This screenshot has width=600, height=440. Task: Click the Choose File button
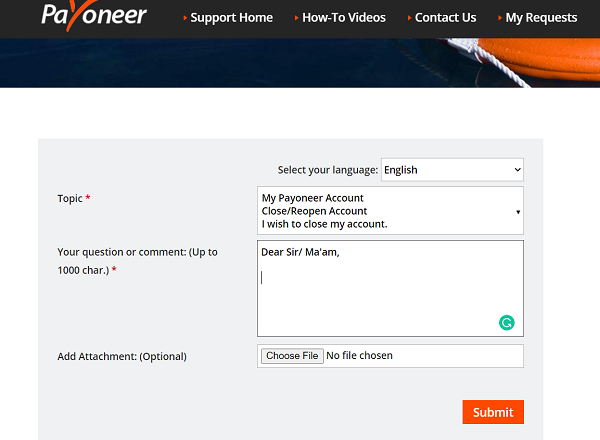(292, 356)
